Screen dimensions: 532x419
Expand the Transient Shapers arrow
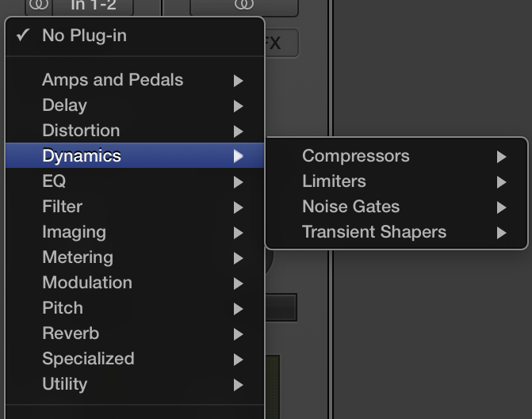tap(501, 233)
